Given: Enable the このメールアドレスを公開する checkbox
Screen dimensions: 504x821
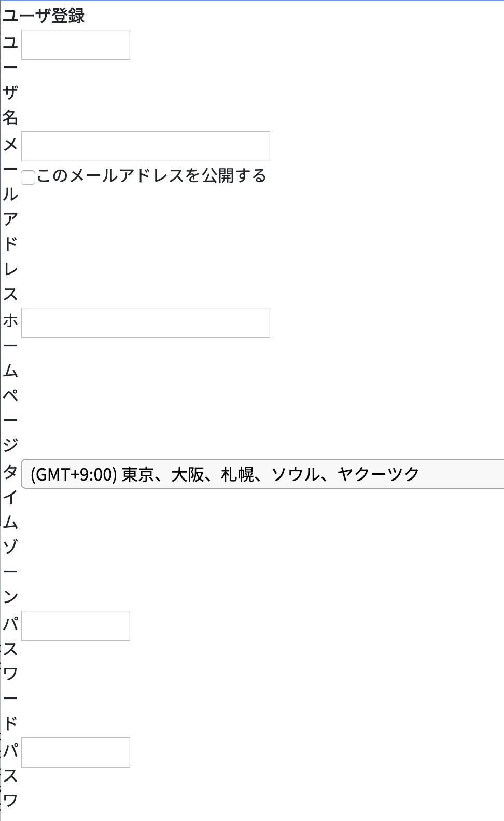Looking at the screenshot, I should (x=28, y=177).
